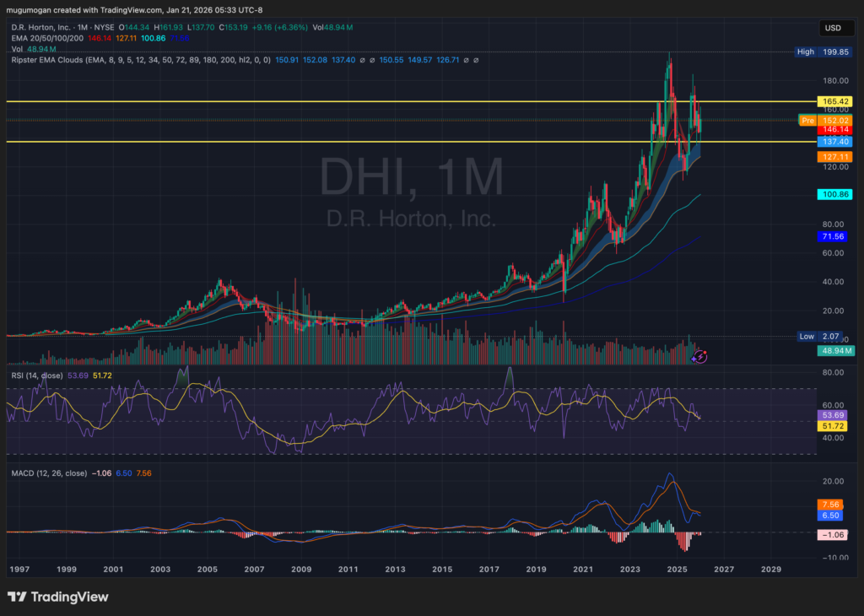Image resolution: width=864 pixels, height=616 pixels.
Task: Click the 2025 label on the time axis
Action: tap(677, 570)
